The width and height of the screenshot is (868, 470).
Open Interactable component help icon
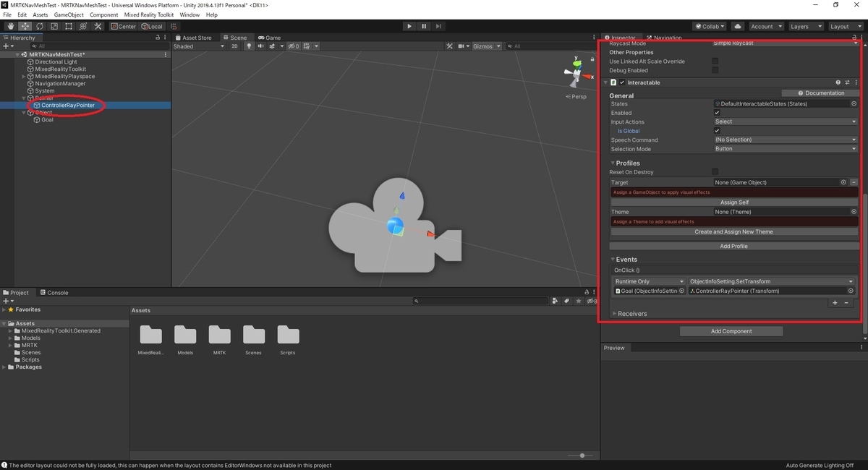838,82
